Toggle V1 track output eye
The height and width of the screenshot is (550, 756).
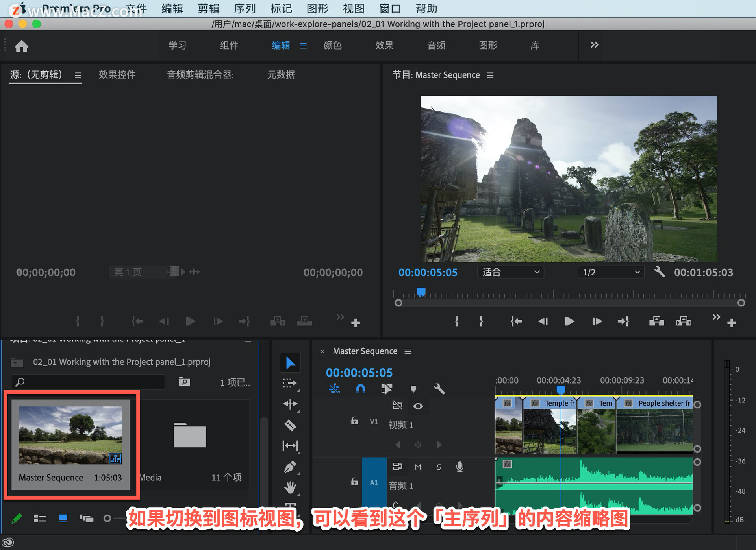tap(418, 406)
